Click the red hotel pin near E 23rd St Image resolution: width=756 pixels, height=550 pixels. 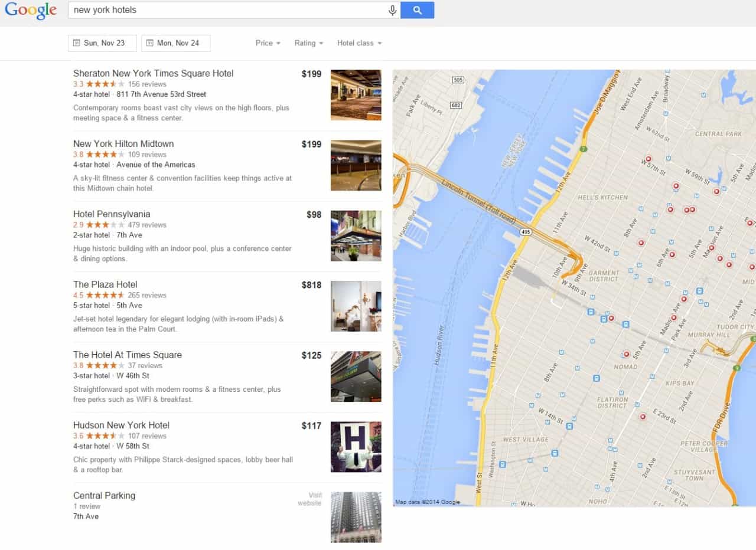pyautogui.click(x=643, y=417)
